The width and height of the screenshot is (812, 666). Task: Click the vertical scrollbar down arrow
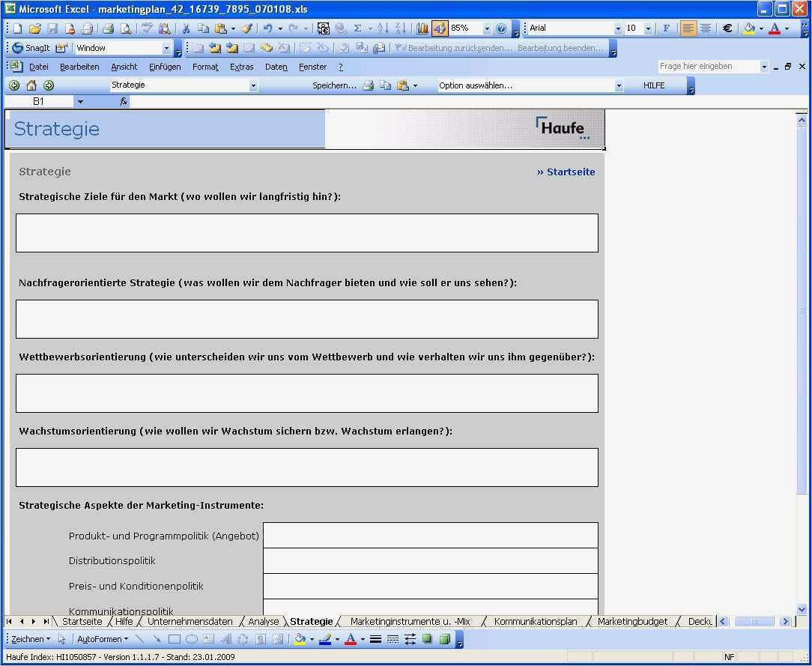pos(802,610)
